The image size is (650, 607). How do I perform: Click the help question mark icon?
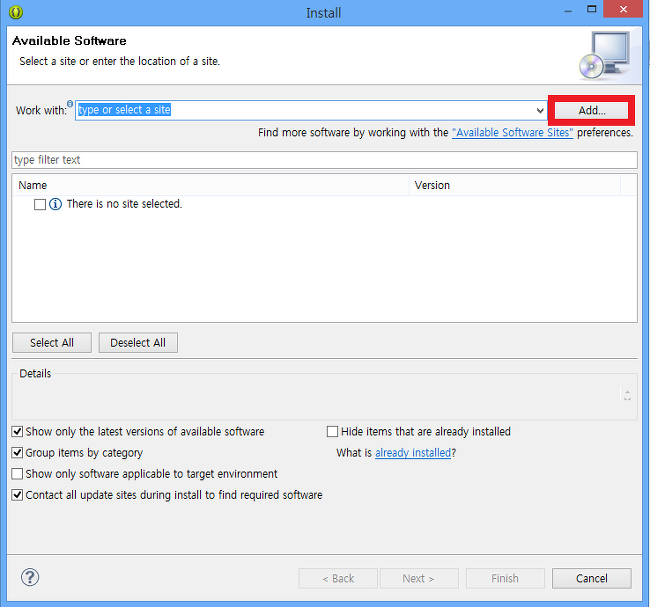pos(30,577)
